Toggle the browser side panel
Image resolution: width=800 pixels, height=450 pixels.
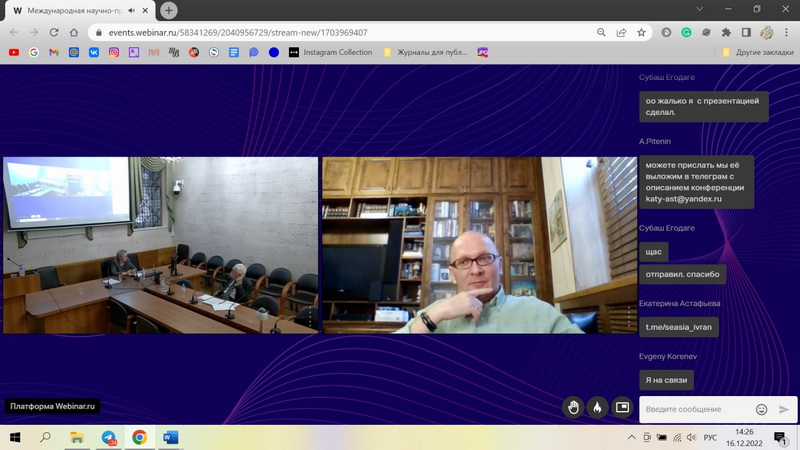point(746,32)
